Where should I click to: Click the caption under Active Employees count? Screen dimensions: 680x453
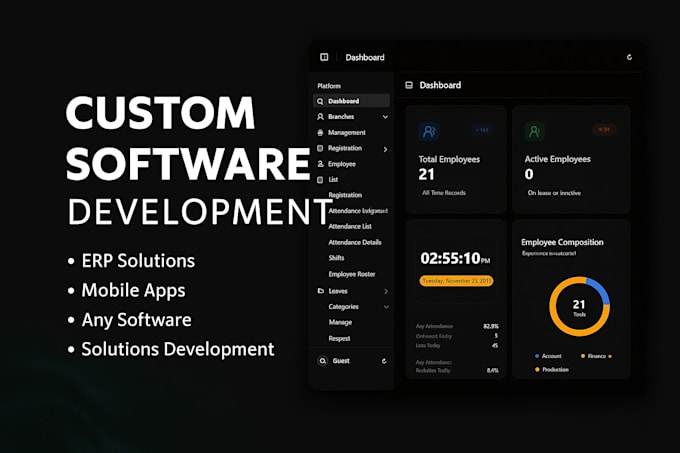coord(554,193)
